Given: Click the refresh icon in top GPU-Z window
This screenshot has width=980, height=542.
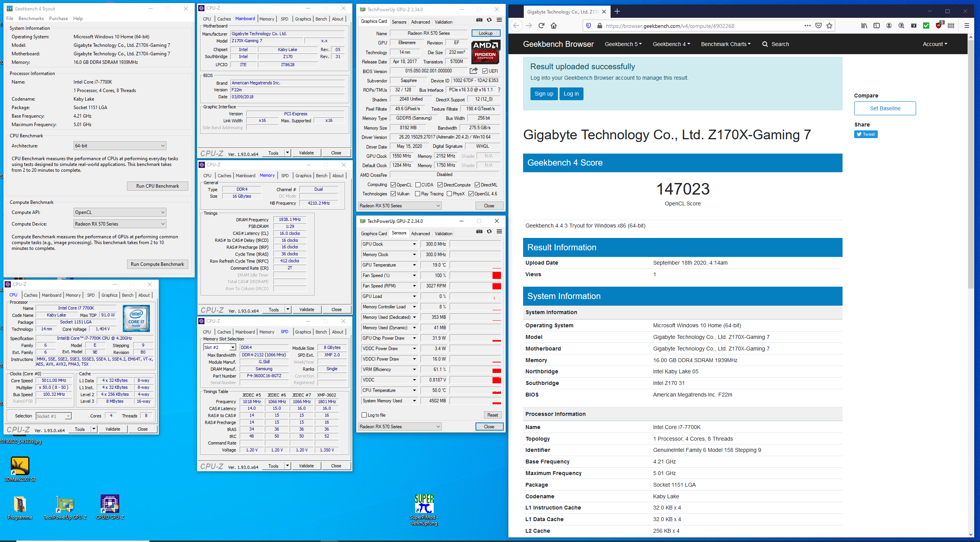Looking at the screenshot, I should (489, 20).
